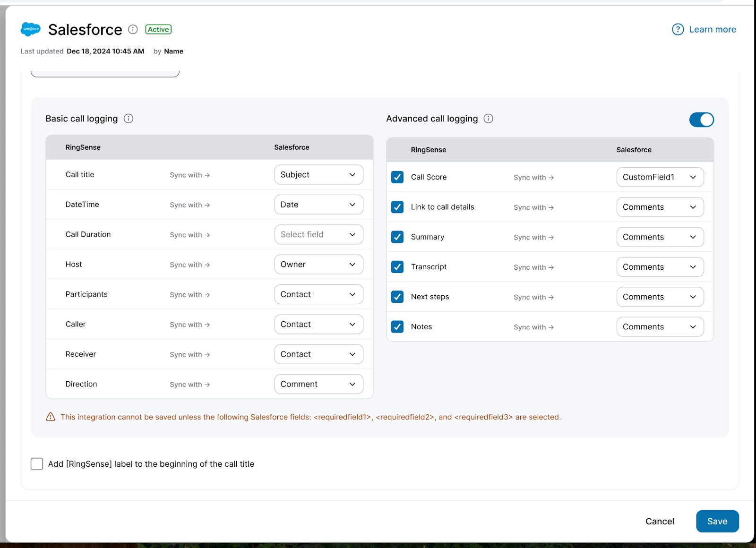This screenshot has height=548, width=756.
Task: Click the Advanced call logging toggle slider knob
Action: click(x=705, y=120)
